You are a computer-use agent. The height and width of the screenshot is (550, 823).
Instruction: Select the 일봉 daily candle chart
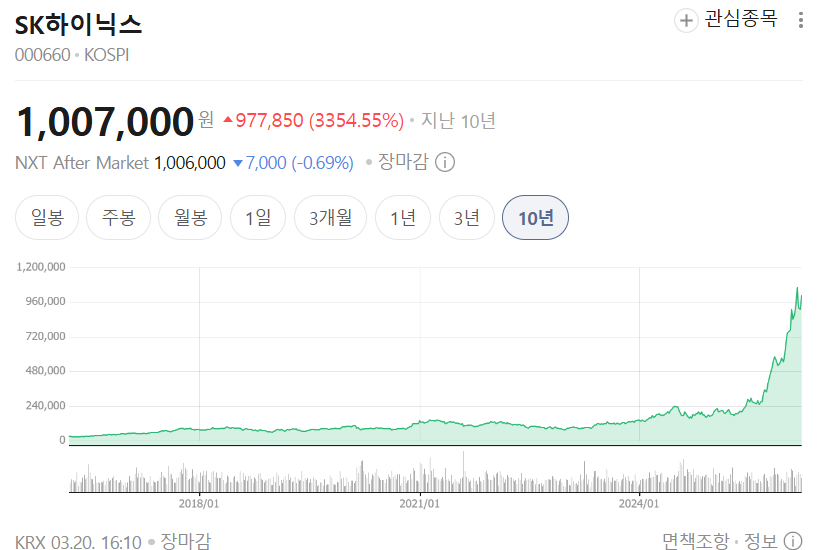pos(47,218)
